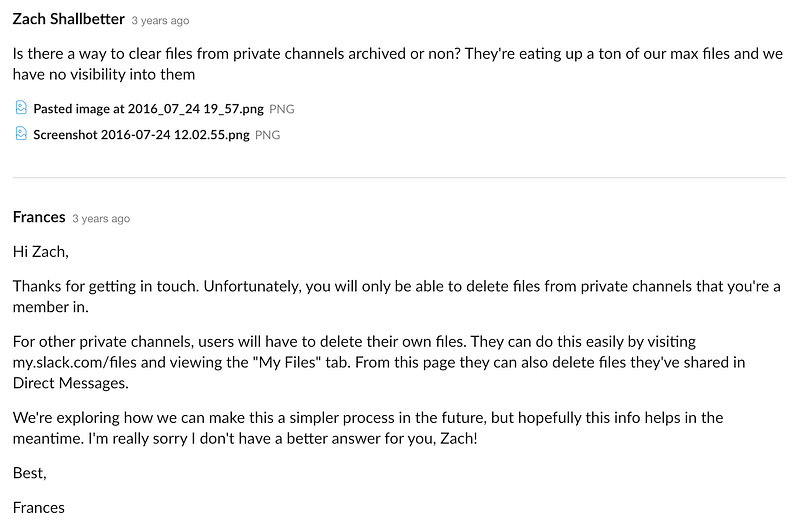Select the author name Zach Shallbetter
The height and width of the screenshot is (525, 800).
pyautogui.click(x=68, y=19)
